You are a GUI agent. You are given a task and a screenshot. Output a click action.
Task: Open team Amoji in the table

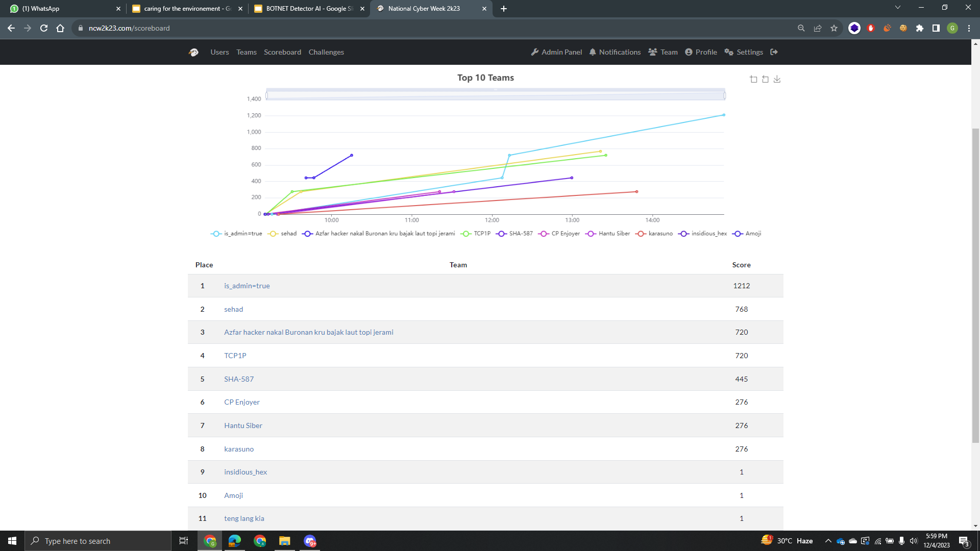pos(233,495)
